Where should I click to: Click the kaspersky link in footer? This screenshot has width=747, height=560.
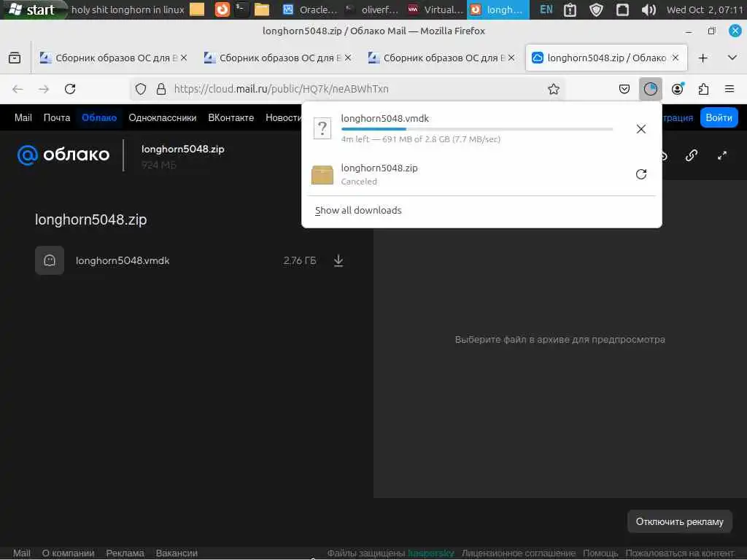(430, 553)
